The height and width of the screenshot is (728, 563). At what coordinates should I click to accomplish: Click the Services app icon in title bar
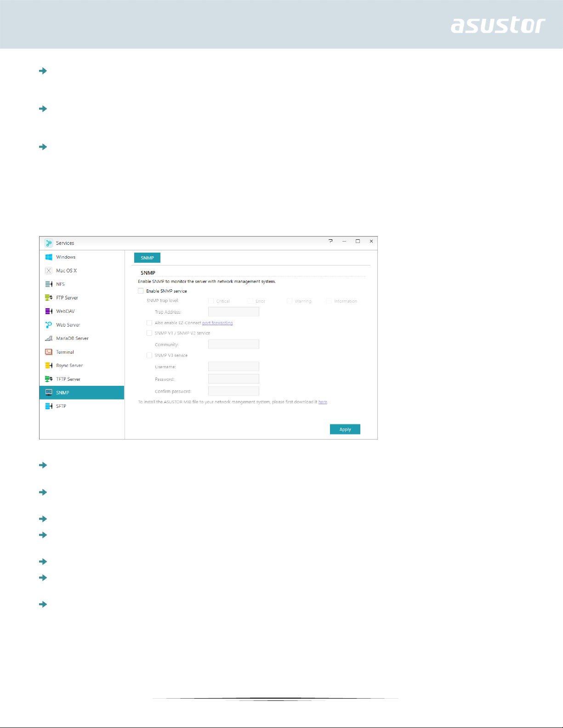[x=49, y=243]
